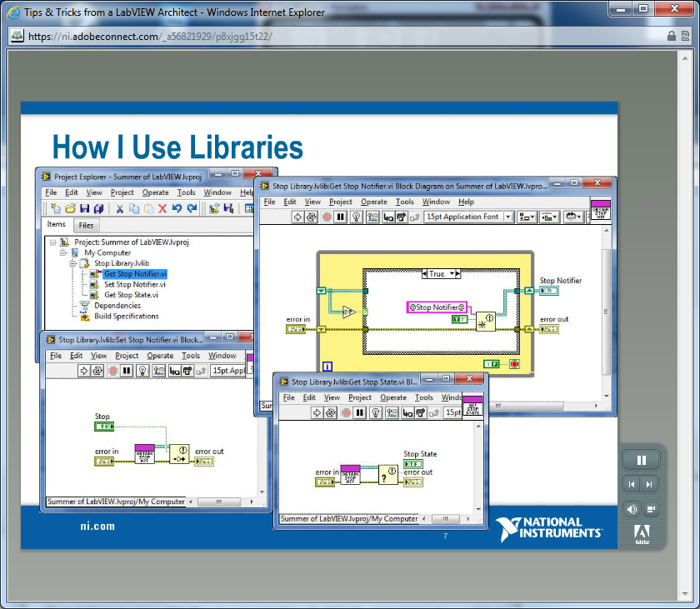The width and height of the screenshot is (700, 609).
Task: Pause the Adobe Connect presentation playback
Action: click(x=641, y=460)
